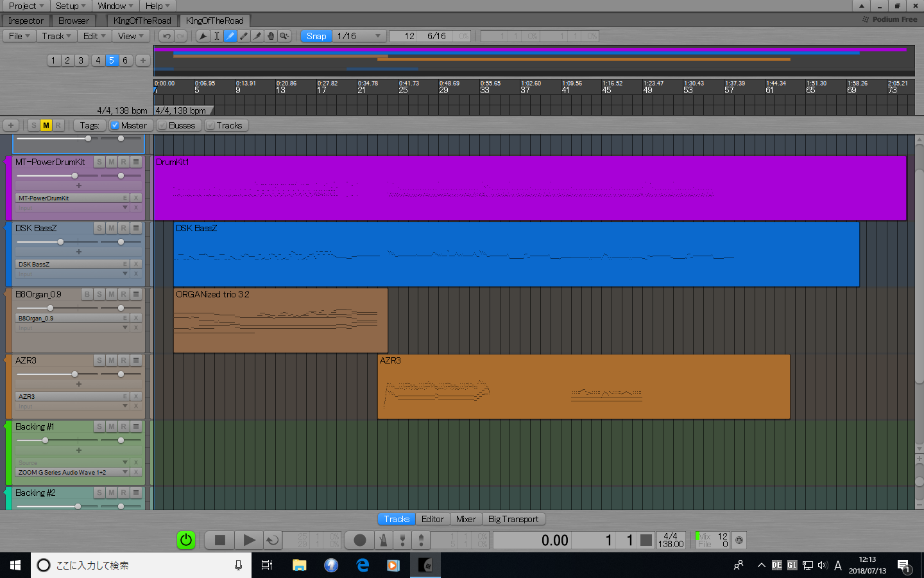Open the Project menu
The height and width of the screenshot is (578, 924).
[26, 6]
